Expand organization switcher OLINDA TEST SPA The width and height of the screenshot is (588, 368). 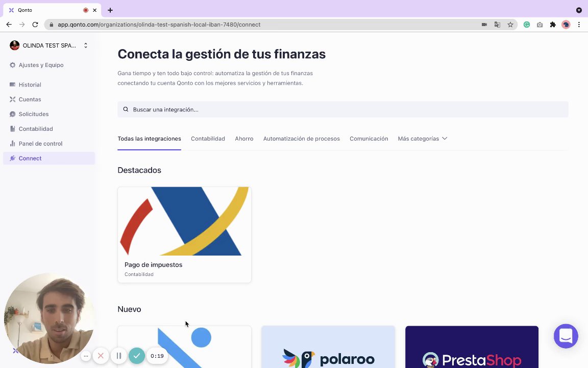(49, 45)
